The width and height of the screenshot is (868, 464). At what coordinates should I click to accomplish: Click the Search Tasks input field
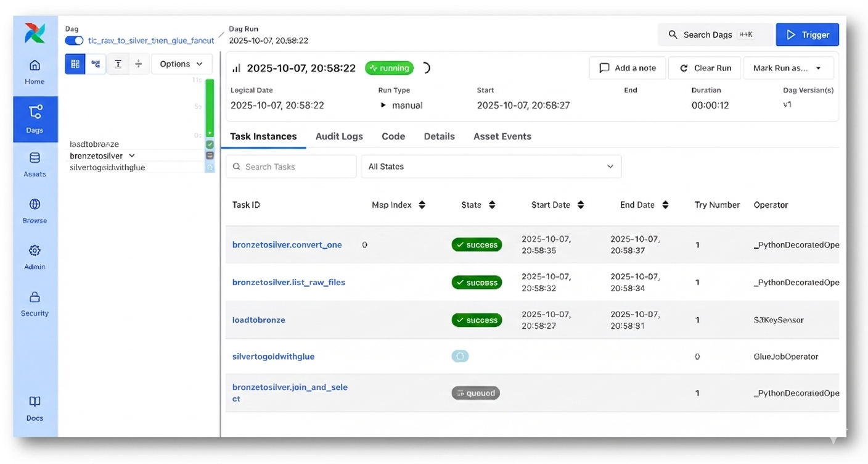(x=291, y=167)
